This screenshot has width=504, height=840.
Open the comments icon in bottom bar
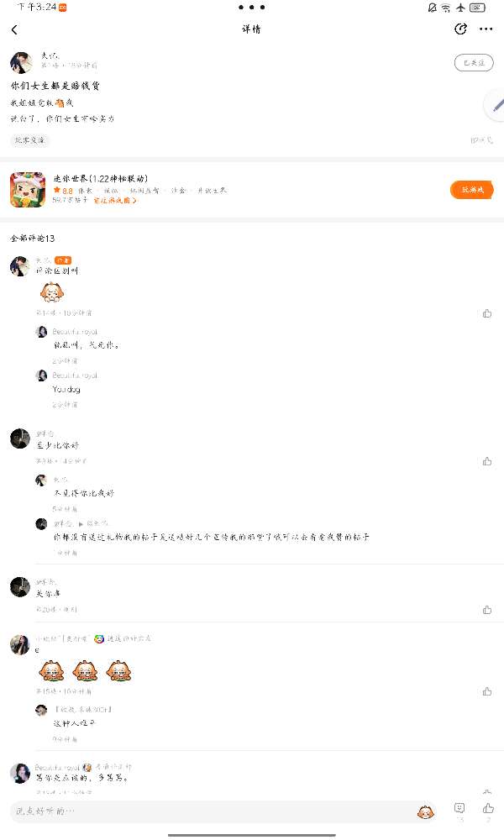(459, 808)
